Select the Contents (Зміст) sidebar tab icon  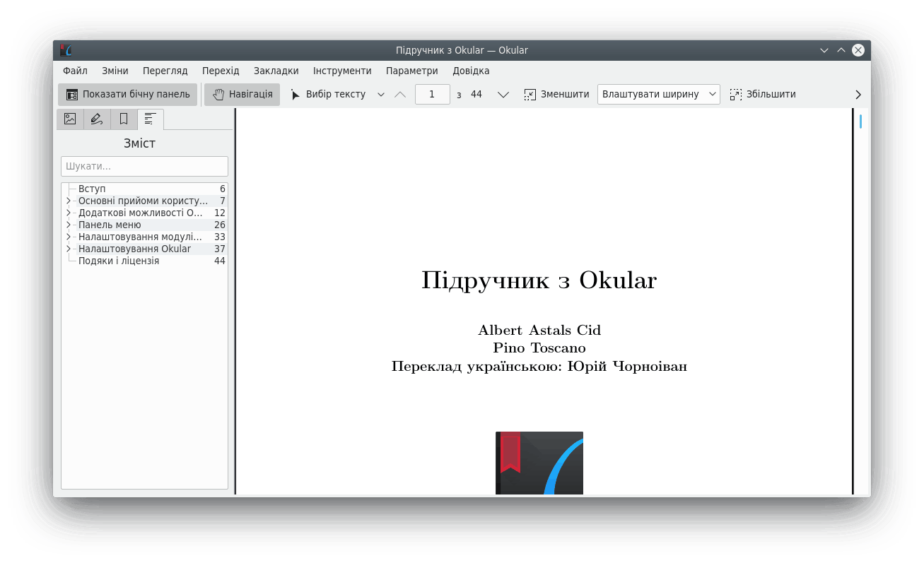(150, 119)
